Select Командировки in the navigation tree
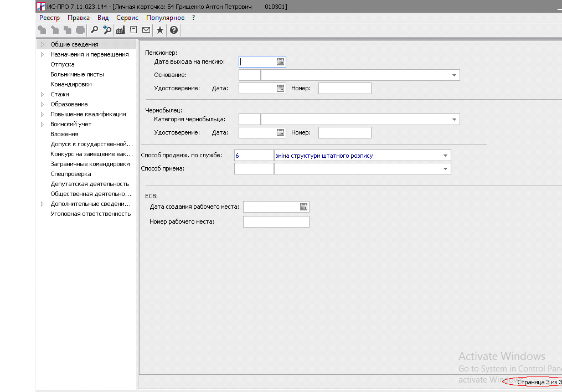 (71, 84)
